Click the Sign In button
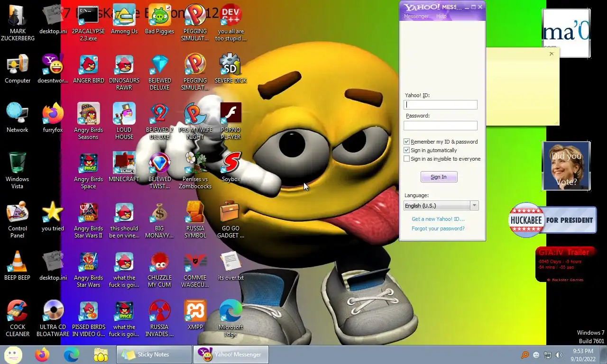This screenshot has height=364, width=607. (x=439, y=177)
